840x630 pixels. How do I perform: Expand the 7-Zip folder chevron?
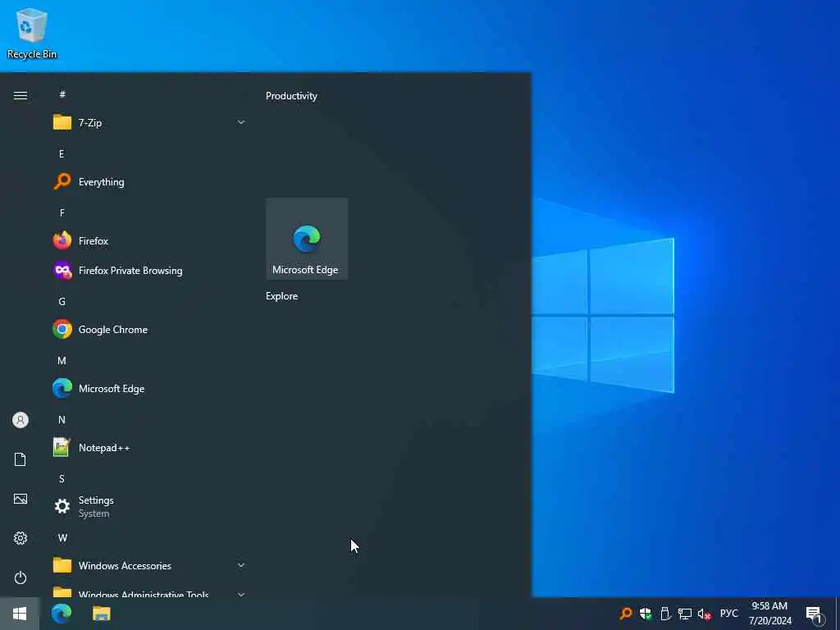click(x=241, y=123)
